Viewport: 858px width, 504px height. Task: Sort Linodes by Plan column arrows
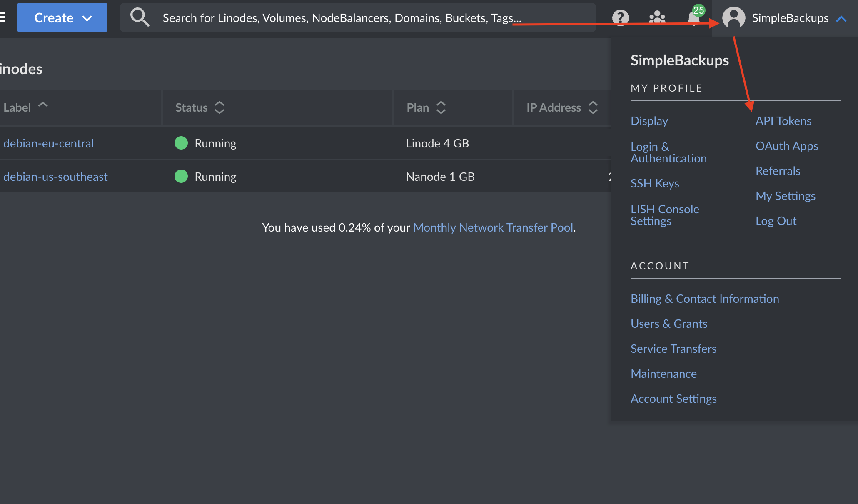441,107
